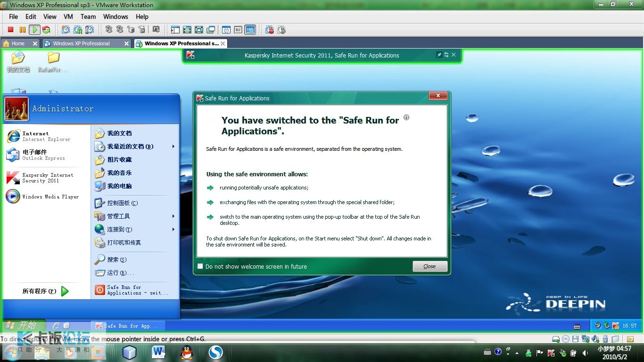The image size is (644, 362).
Task: Click the pin icon on the Kaspersky Safe Run toolbar
Action: click(x=439, y=55)
